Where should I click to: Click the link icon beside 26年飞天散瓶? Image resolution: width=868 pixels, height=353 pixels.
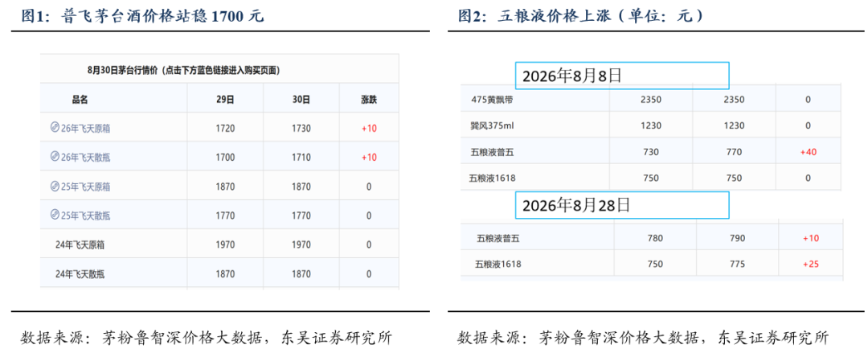(55, 156)
